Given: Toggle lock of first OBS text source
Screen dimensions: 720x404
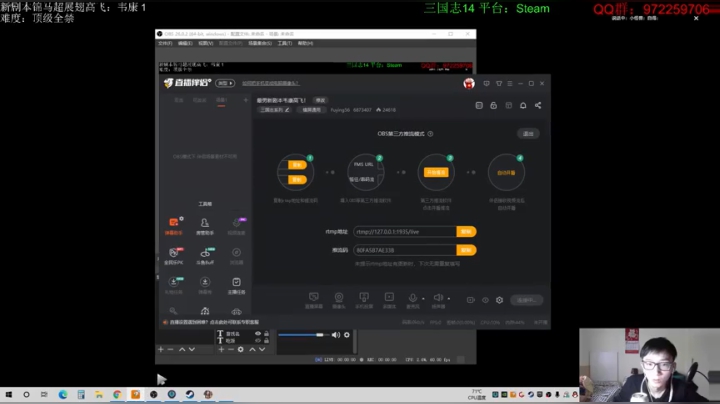Looking at the screenshot, I should click(266, 334).
